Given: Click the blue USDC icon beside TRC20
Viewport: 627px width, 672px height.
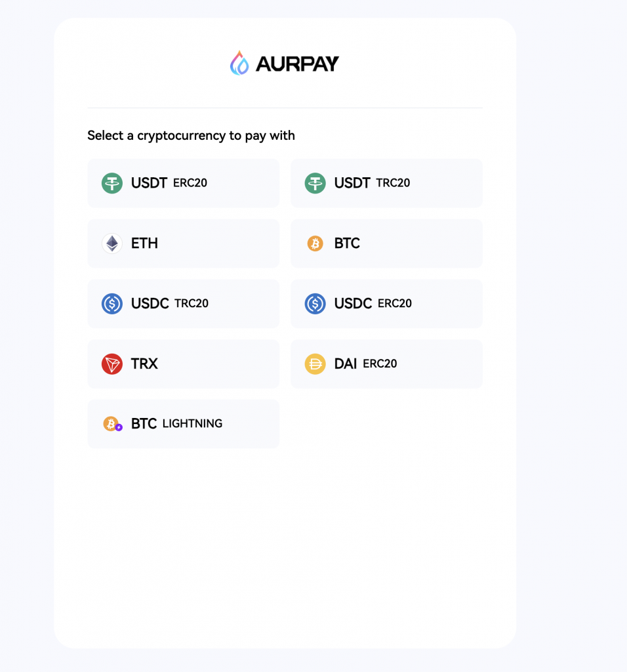Looking at the screenshot, I should 112,303.
